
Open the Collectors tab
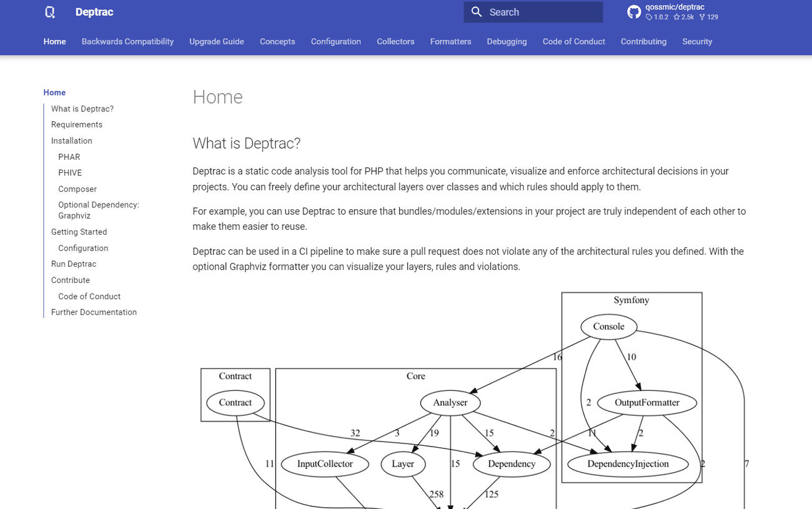395,41
